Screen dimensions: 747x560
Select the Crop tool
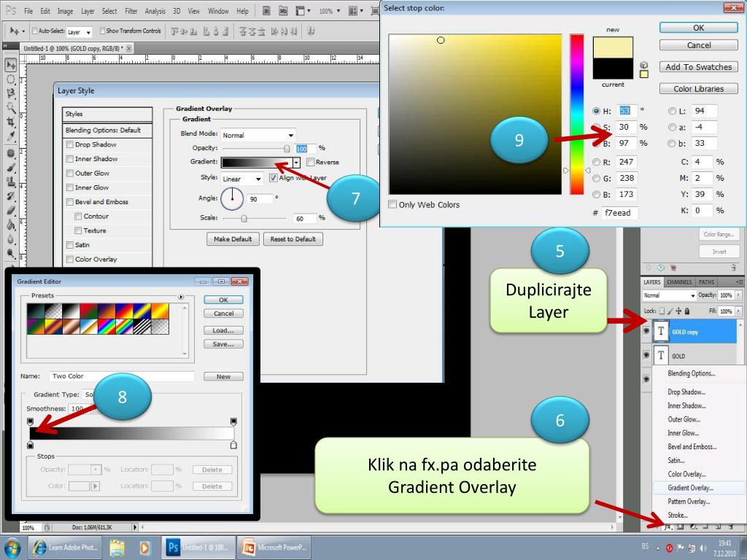tap(10, 122)
